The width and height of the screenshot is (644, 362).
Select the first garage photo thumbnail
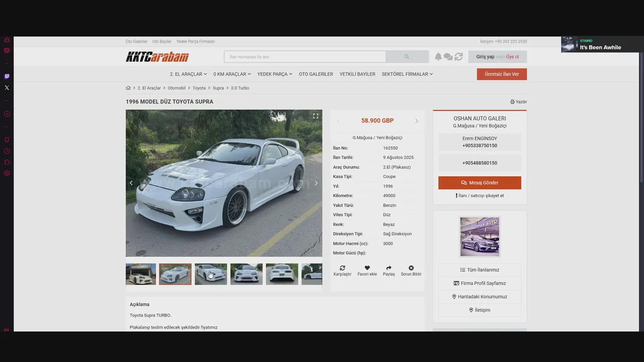click(141, 274)
